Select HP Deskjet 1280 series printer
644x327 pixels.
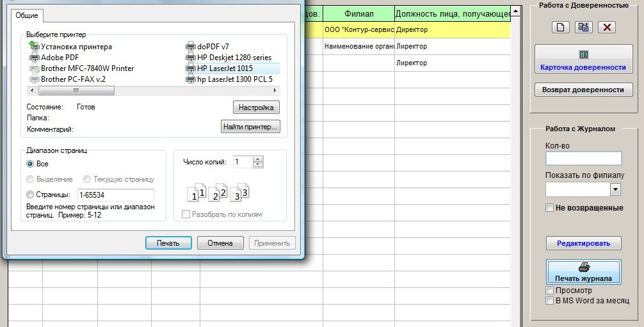[229, 58]
